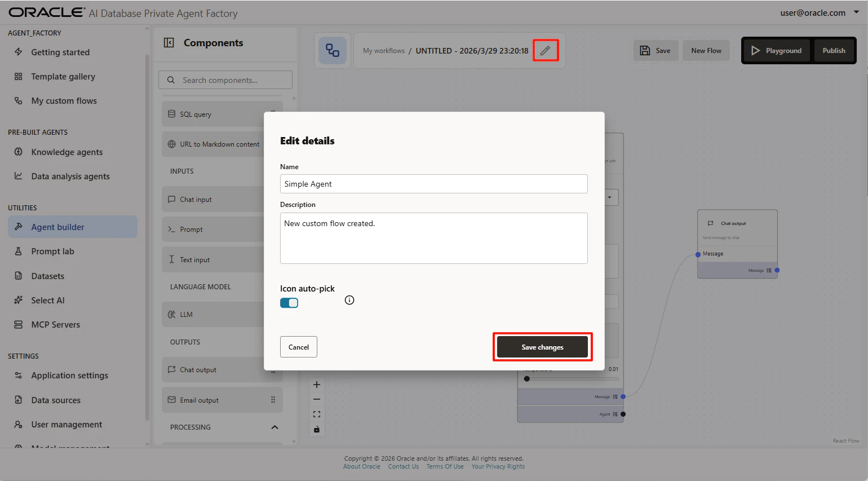Select Agent builder in the sidebar
The width and height of the screenshot is (868, 481).
73,227
